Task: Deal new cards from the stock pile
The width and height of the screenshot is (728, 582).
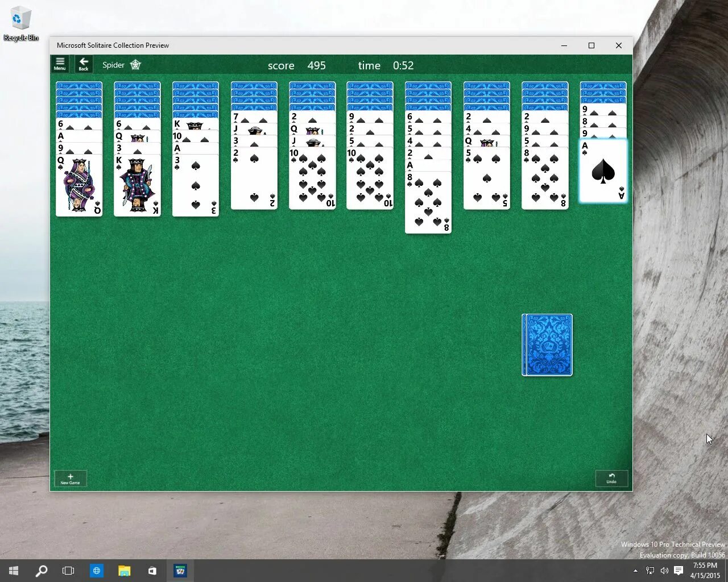Action: [x=547, y=344]
